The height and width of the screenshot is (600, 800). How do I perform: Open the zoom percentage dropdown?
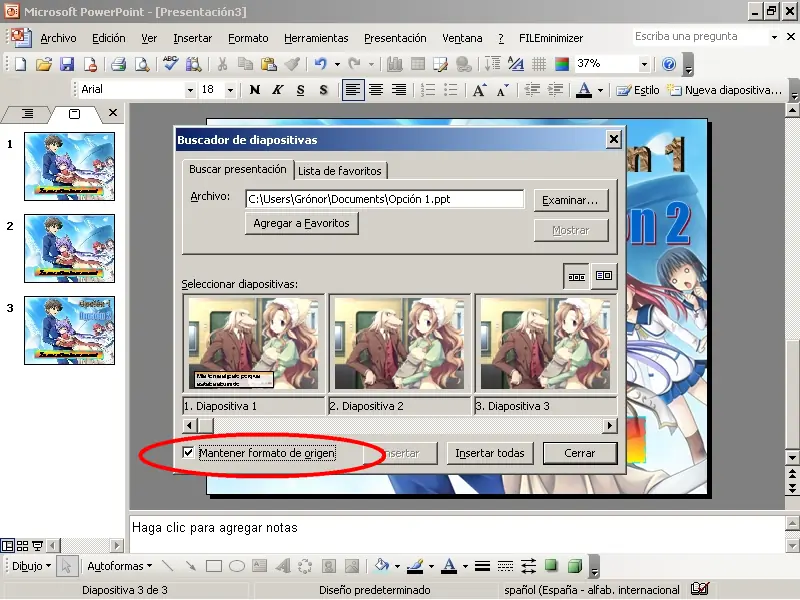click(x=643, y=64)
